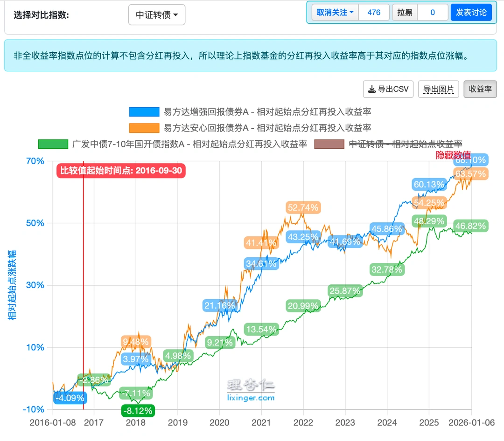Image resolution: width=504 pixels, height=441 pixels.
Task: Click the -7.11% green data label
Action: point(136,393)
